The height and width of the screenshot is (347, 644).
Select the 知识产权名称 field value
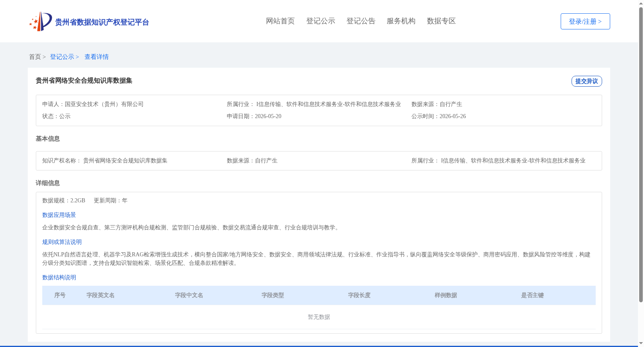(125, 160)
